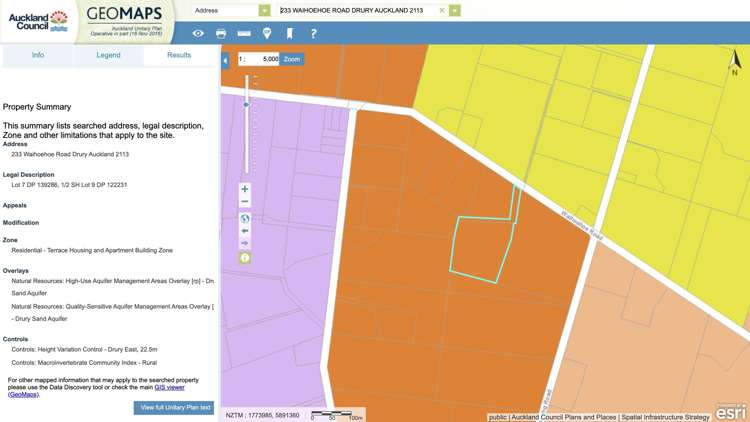Open the address suggestions dropdown arrow
The image size is (750, 422).
[x=455, y=10]
